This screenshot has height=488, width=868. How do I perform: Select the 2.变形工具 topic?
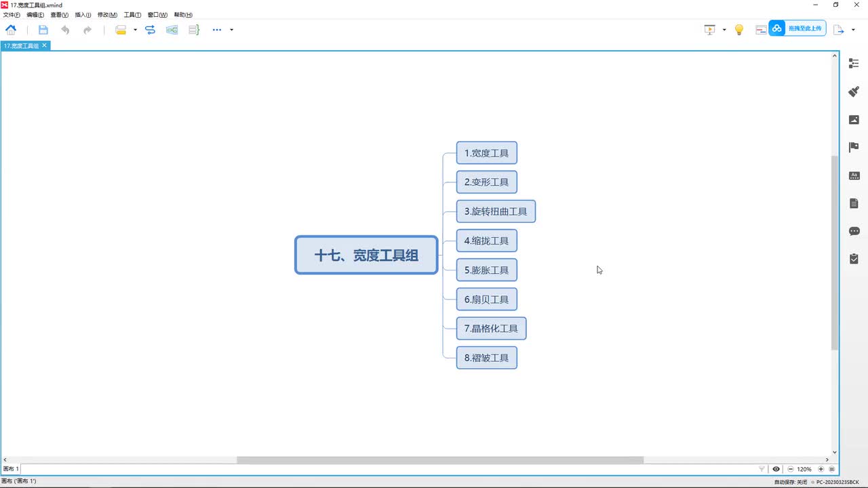[x=487, y=182]
